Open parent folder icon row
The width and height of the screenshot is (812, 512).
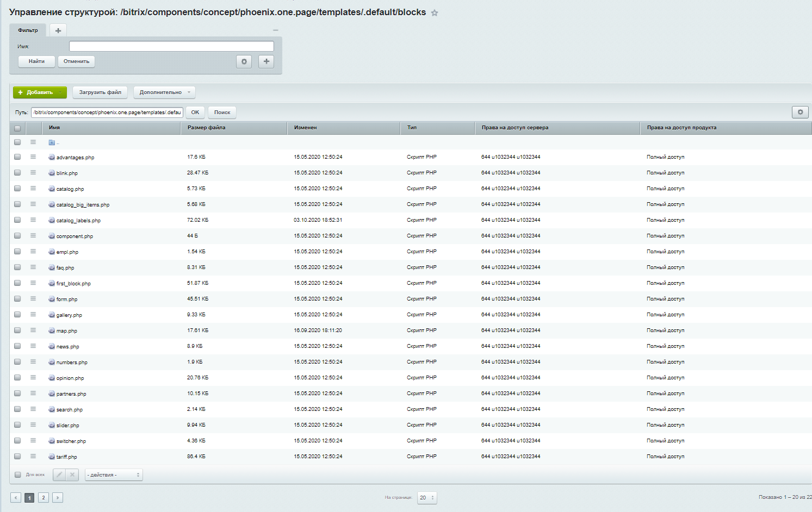coord(52,142)
